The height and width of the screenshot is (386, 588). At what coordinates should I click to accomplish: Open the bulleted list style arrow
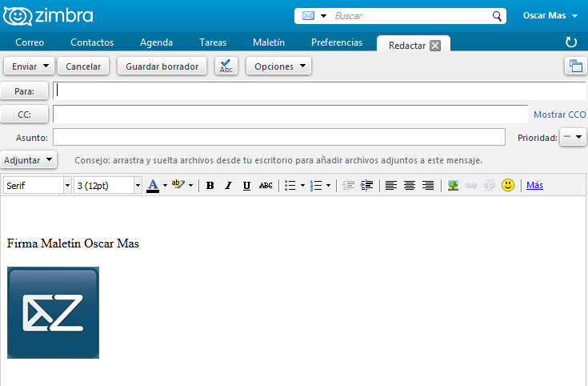pyautogui.click(x=302, y=186)
